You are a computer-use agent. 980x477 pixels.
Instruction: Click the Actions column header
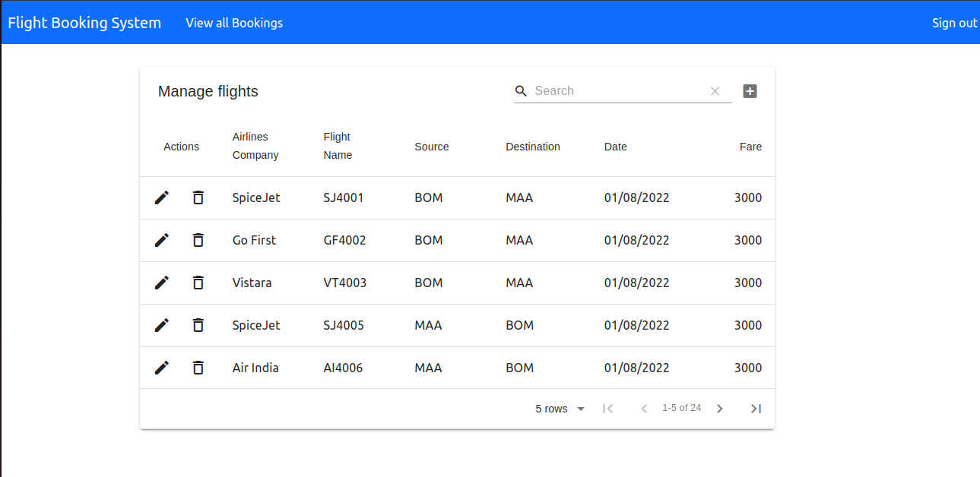coord(181,147)
